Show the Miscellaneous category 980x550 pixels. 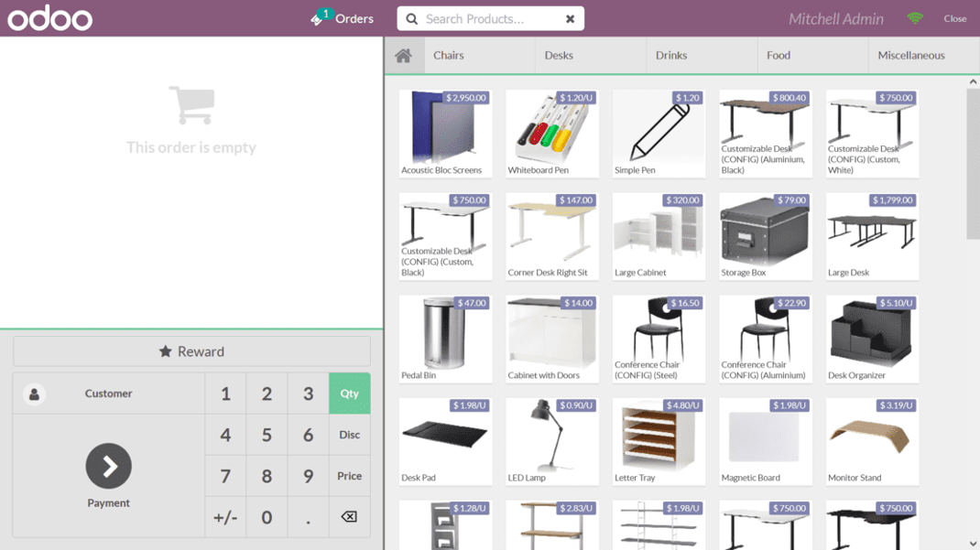coord(910,56)
